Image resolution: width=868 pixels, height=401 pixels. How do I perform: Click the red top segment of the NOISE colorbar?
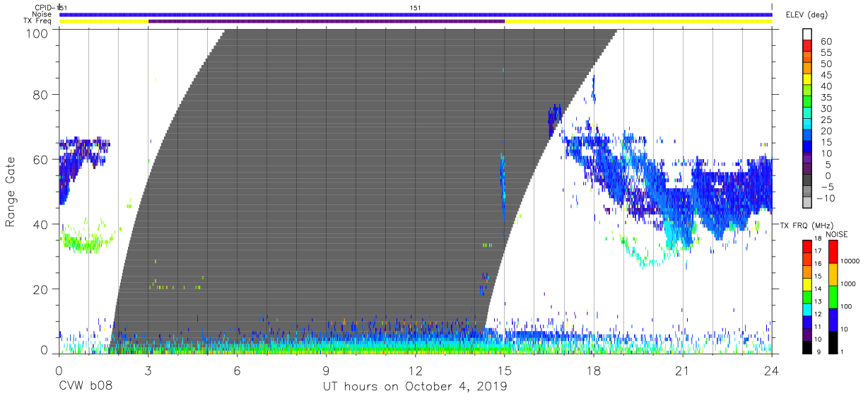(x=833, y=252)
